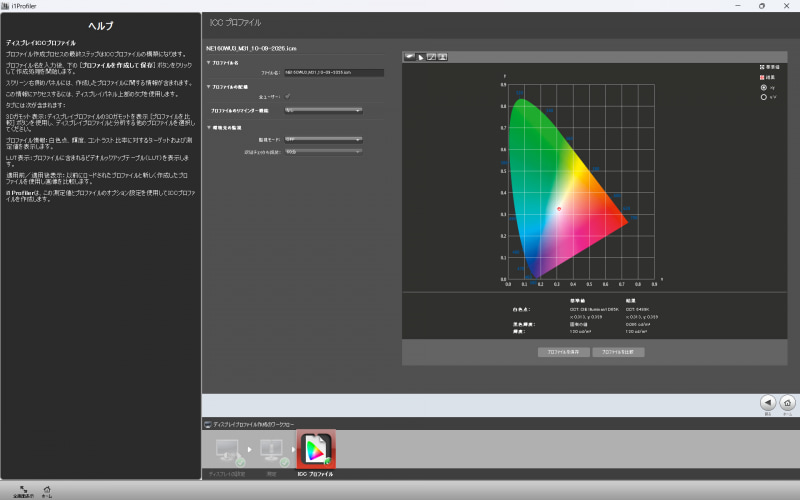Image resolution: width=800 pixels, height=500 pixels.
Task: Open the 3D gamut view tab icon
Action: point(409,57)
